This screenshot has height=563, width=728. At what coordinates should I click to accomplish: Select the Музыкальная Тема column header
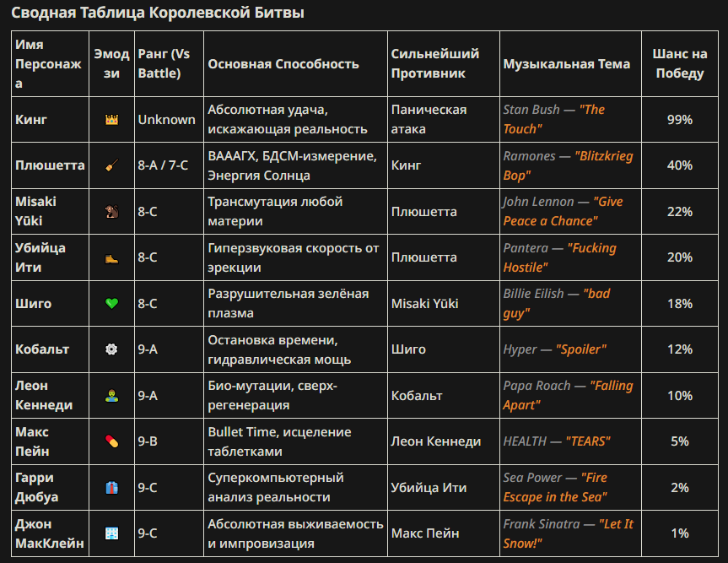(566, 63)
